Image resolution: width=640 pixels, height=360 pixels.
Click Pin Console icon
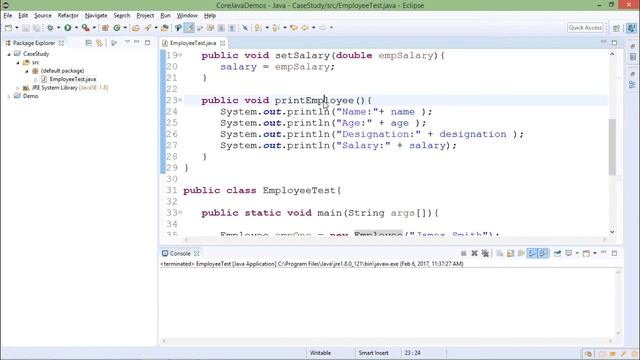click(557, 253)
